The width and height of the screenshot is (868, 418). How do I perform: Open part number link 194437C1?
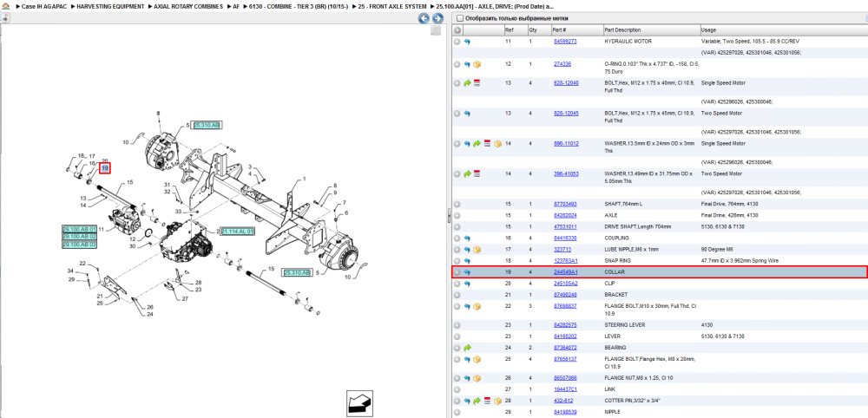coord(566,389)
